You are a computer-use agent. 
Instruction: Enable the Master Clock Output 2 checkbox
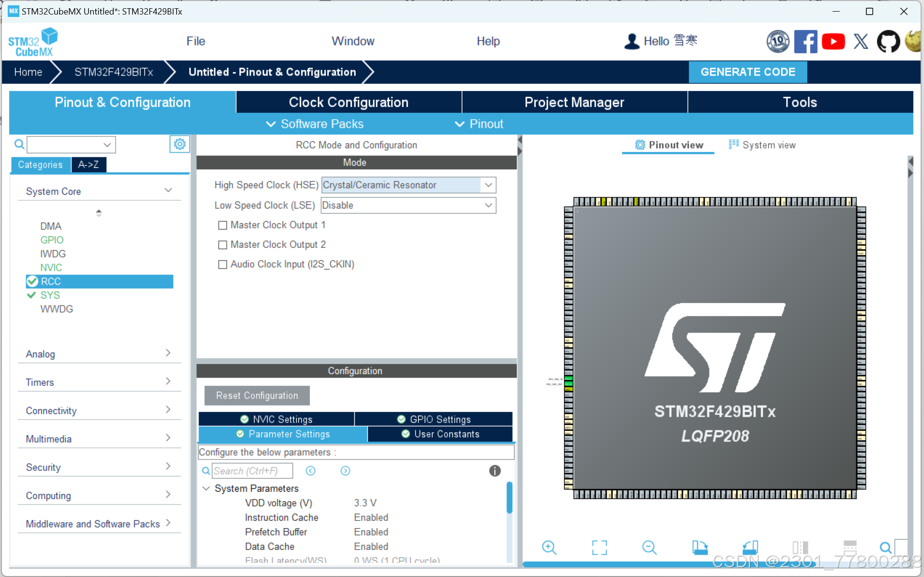[x=223, y=245]
